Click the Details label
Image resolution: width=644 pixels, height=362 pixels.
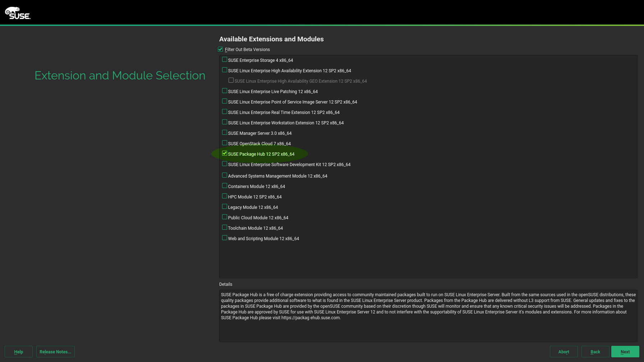coord(226,284)
